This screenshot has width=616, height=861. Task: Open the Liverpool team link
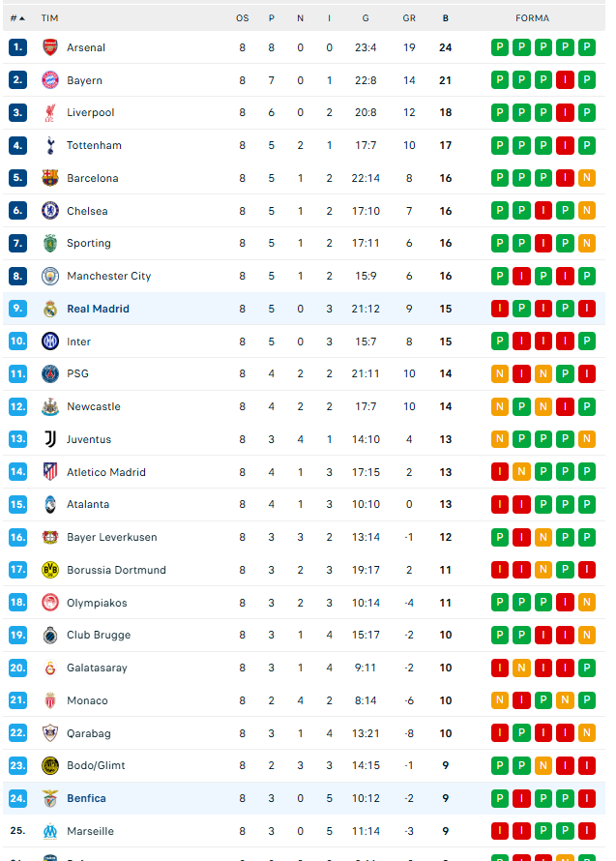tap(90, 113)
